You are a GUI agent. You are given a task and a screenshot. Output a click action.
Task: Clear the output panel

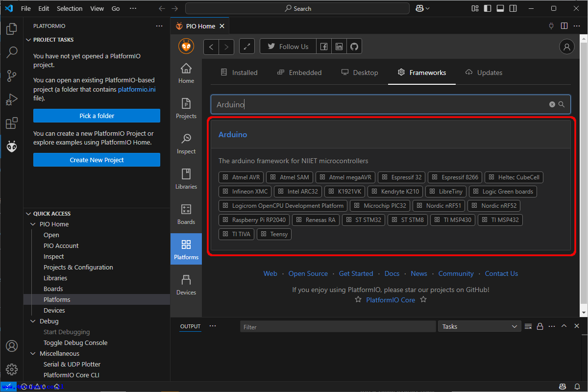tap(528, 326)
